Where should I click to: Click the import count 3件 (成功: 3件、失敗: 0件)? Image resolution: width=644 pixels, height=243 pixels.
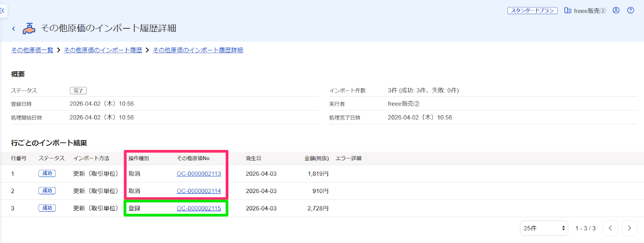pyautogui.click(x=423, y=90)
